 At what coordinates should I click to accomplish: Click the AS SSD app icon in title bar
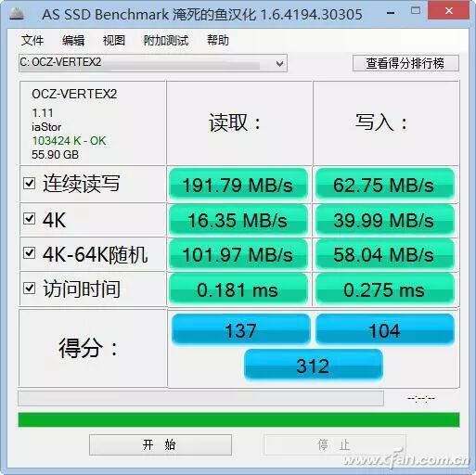pos(17,14)
